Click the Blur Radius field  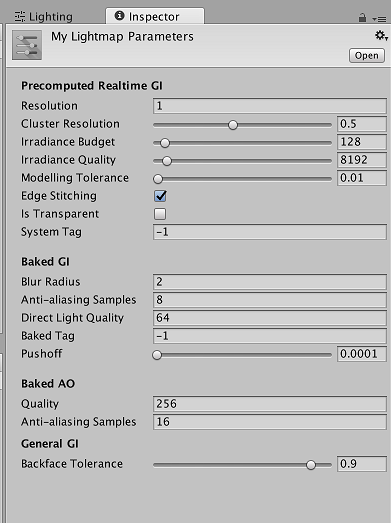click(x=270, y=282)
